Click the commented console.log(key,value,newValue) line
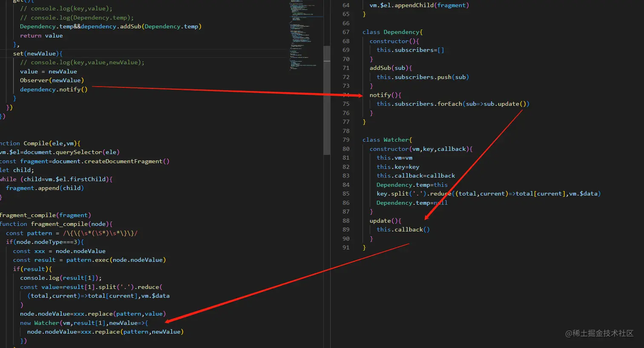Viewport: 644px width, 348px height. click(82, 62)
